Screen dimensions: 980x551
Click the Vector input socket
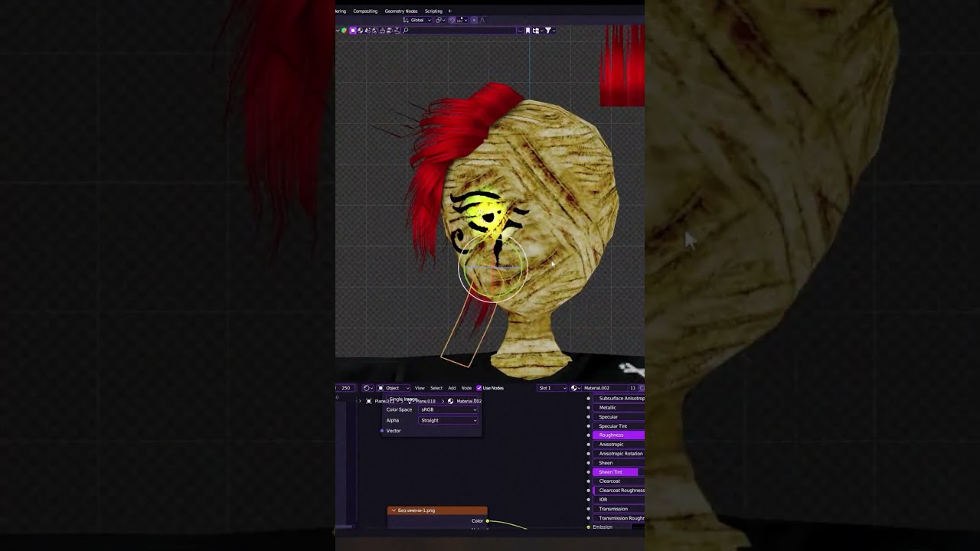pos(382,431)
